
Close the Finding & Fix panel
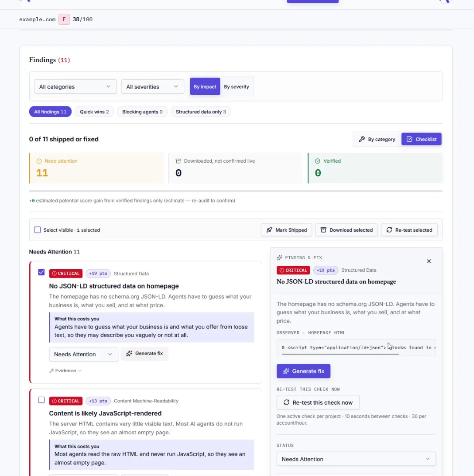click(x=429, y=261)
